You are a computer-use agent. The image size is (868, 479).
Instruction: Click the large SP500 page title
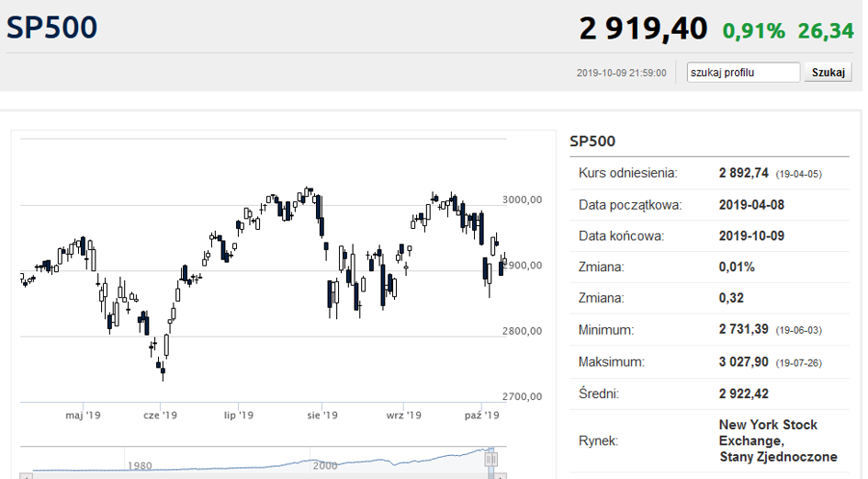[x=52, y=28]
